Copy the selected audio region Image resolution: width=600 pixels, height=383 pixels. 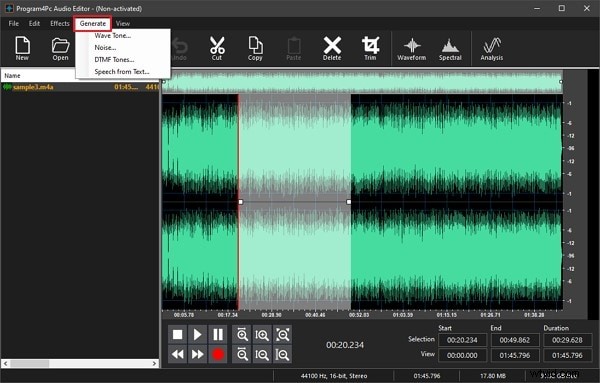255,49
